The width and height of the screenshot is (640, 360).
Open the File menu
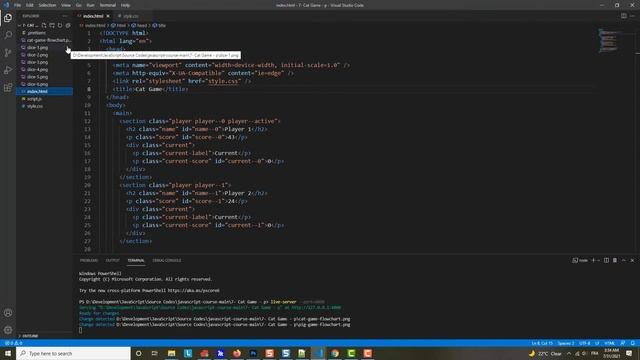(x=17, y=5)
